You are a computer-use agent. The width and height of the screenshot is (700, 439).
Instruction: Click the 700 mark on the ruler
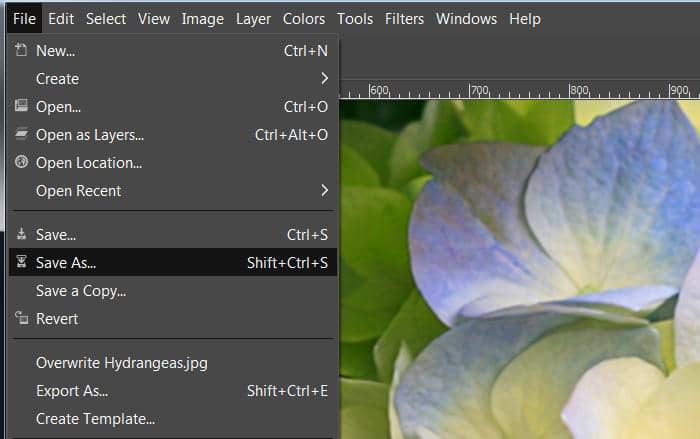point(480,90)
